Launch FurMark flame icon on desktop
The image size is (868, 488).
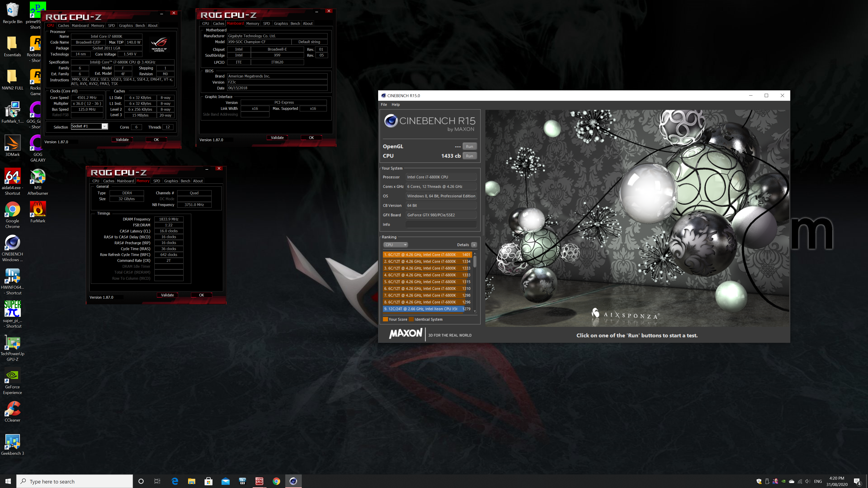38,213
